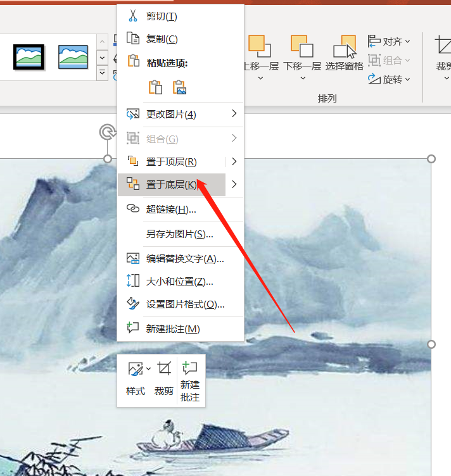Expand the picture styles gallery

point(103,73)
